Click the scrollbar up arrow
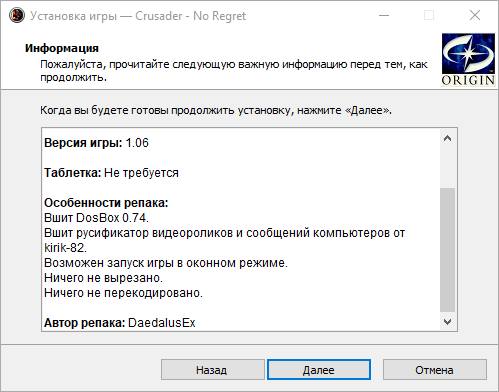This screenshot has height=392, width=499. point(448,138)
